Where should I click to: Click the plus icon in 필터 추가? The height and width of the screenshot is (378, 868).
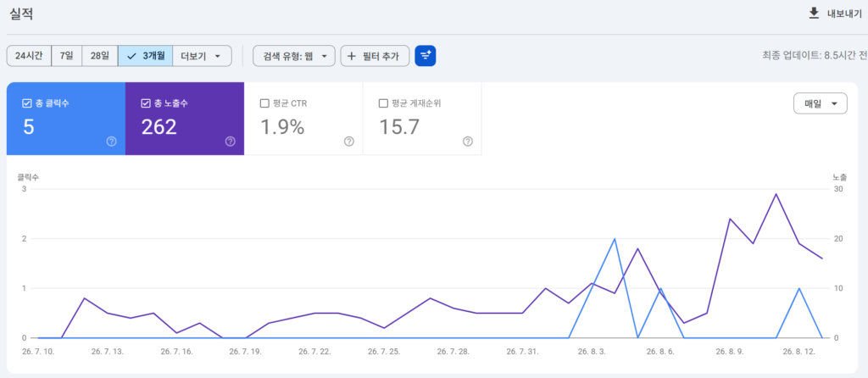pyautogui.click(x=351, y=56)
